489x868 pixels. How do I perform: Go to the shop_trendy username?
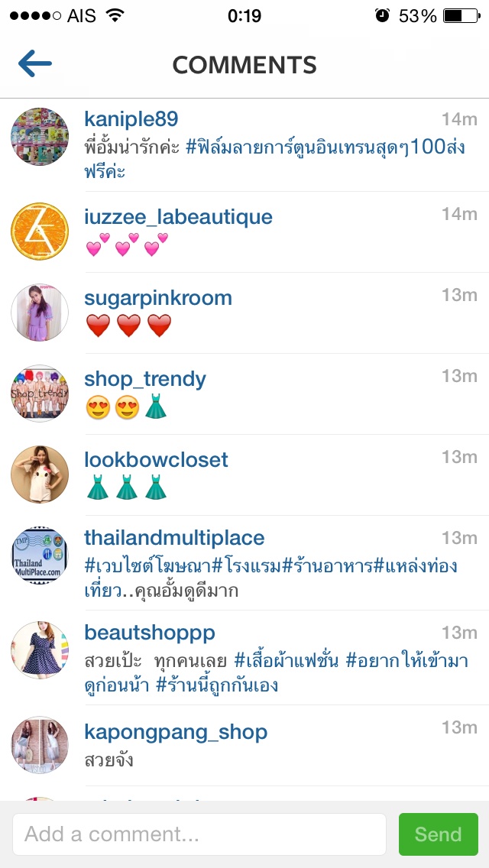[x=145, y=379]
